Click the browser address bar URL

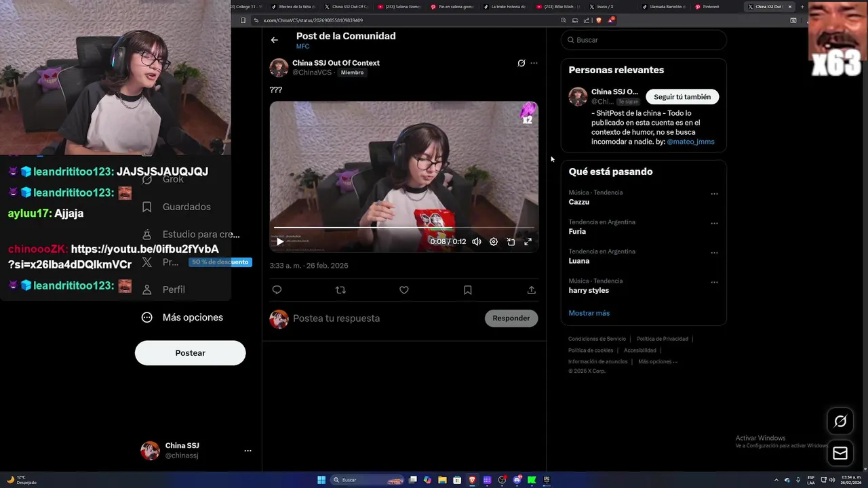[313, 20]
